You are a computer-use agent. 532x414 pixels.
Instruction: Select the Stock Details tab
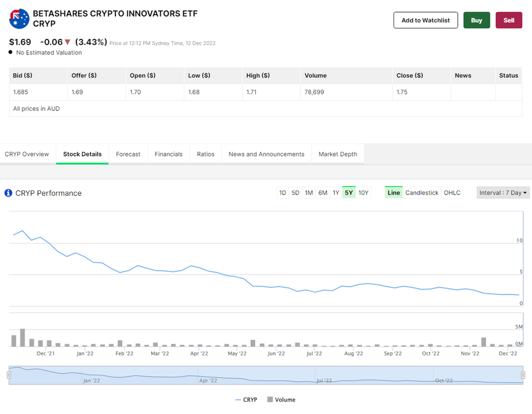82,154
